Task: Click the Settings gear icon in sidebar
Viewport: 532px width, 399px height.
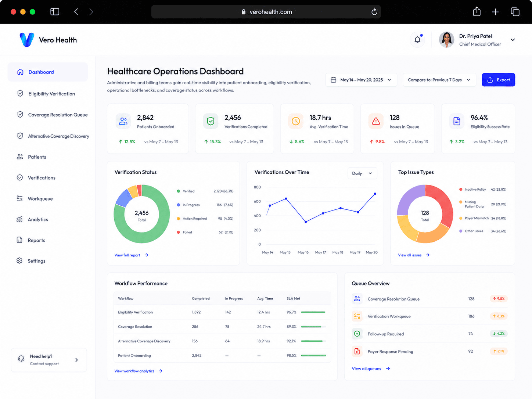Action: tap(19, 260)
